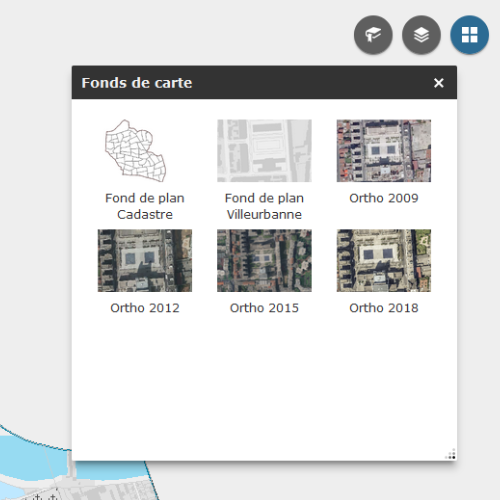This screenshot has width=500, height=500.
Task: Click the panel's corner resize handle
Action: pos(451,455)
